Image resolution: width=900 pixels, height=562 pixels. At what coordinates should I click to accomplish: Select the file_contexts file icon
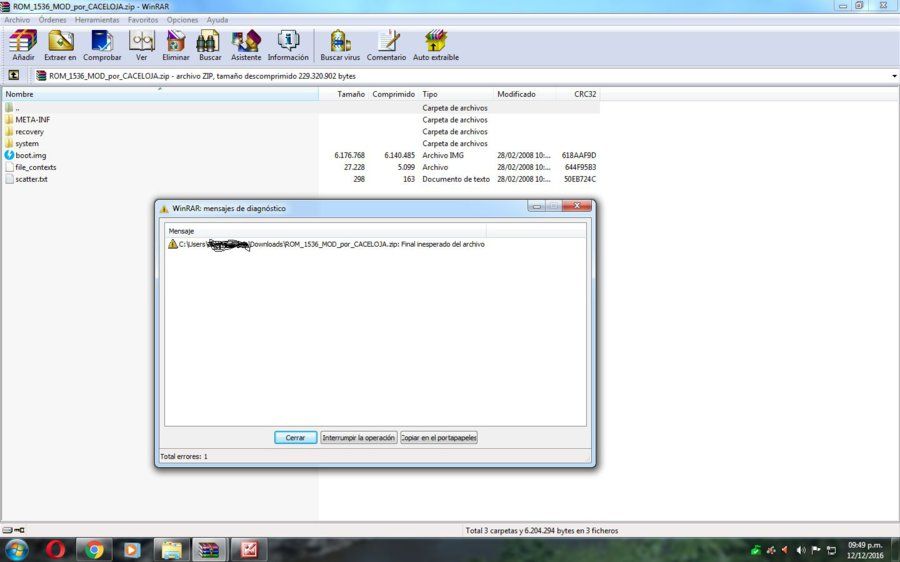pos(9,167)
